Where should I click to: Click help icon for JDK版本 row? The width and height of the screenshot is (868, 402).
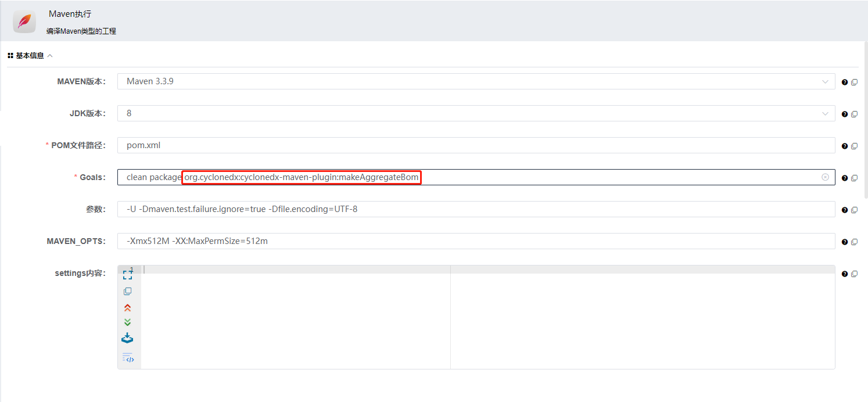pyautogui.click(x=845, y=114)
